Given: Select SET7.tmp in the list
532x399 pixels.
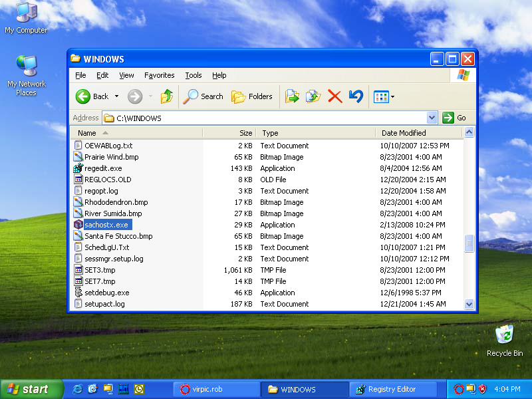Looking at the screenshot, I should 100,281.
